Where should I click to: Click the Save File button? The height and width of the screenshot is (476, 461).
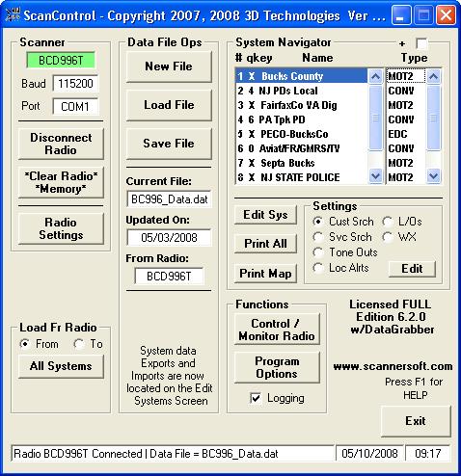point(169,144)
